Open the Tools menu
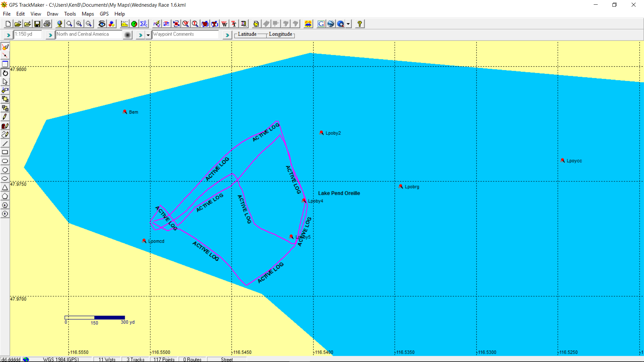Image resolution: width=644 pixels, height=362 pixels. click(x=70, y=14)
